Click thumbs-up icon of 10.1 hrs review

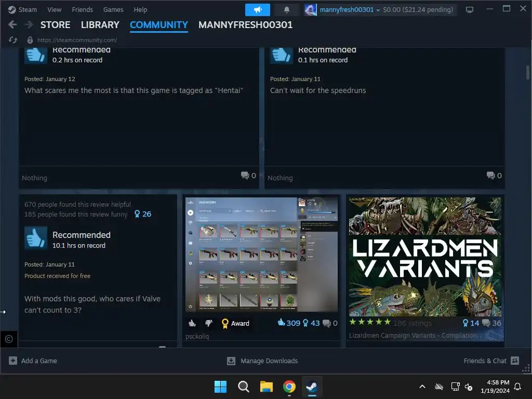click(36, 238)
